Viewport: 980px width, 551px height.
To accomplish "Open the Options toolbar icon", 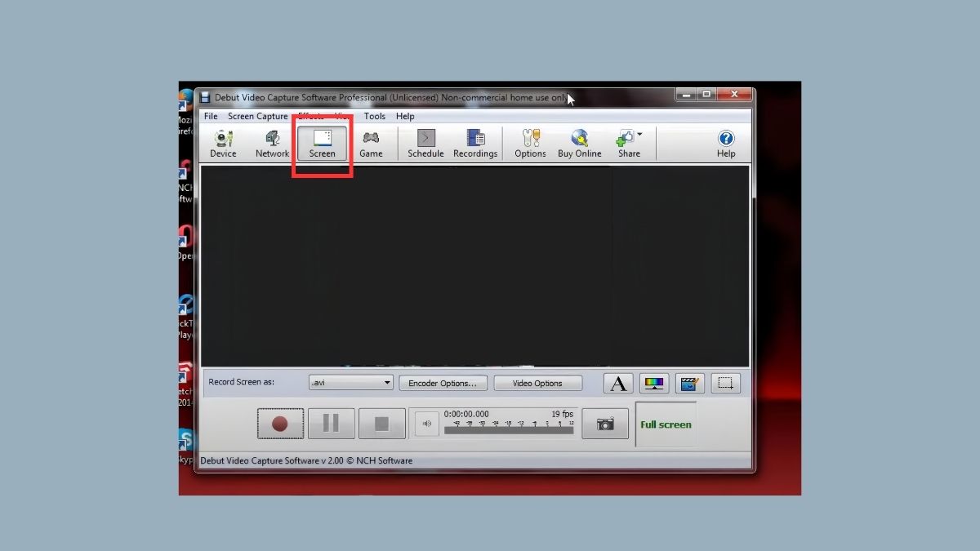I will [530, 143].
